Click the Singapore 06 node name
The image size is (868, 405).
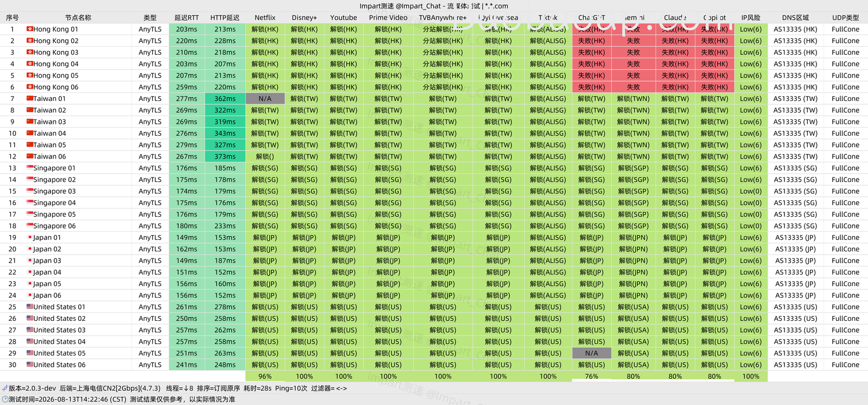(x=55, y=226)
